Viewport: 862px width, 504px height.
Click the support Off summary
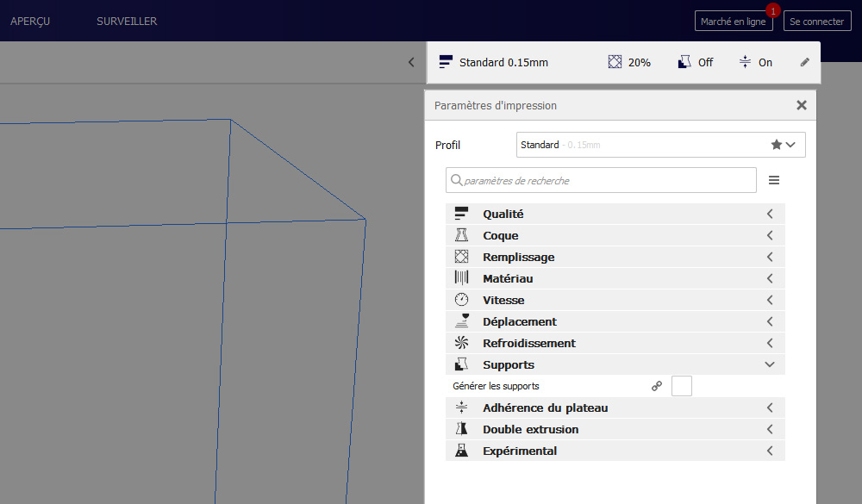pyautogui.click(x=696, y=62)
